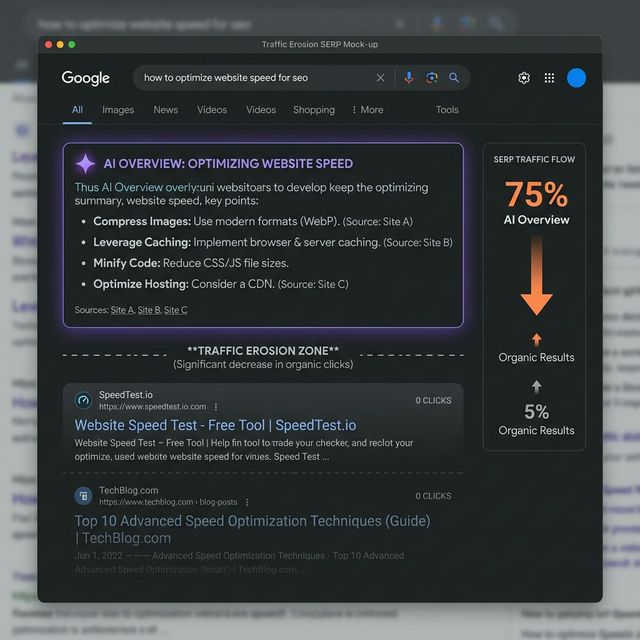
Task: Click the Site B source link
Action: tap(149, 310)
